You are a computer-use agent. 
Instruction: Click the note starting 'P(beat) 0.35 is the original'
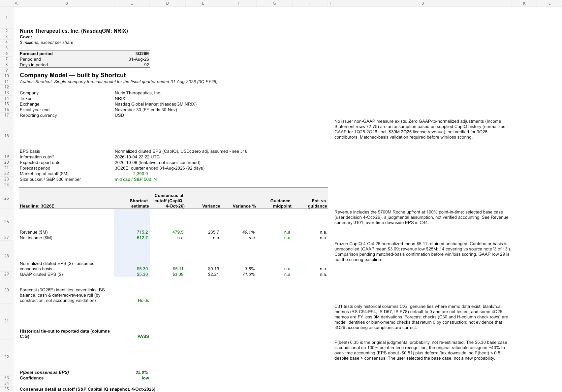(421, 350)
